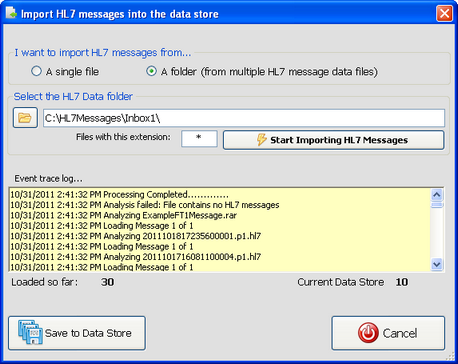This screenshot has width=458, height=364.
Task: Click the window resize grip corner
Action: pos(450,356)
